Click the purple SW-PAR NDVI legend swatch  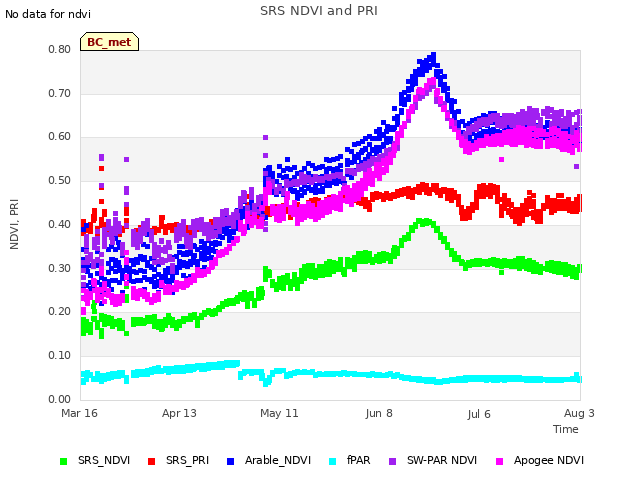(392, 461)
